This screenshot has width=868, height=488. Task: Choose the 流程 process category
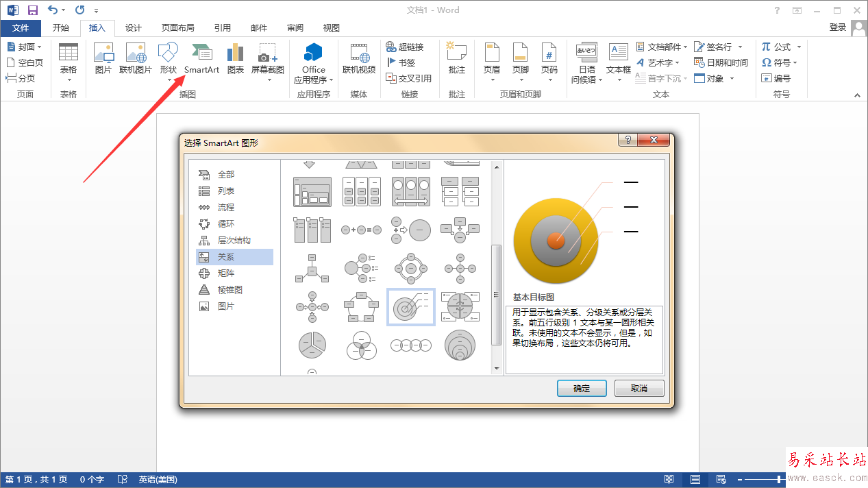[234, 208]
